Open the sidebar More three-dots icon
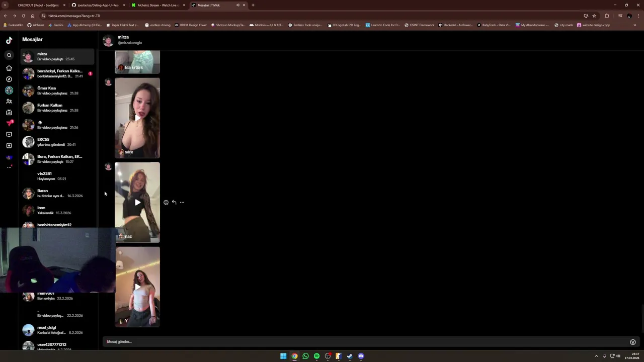644x362 pixels. tap(9, 167)
